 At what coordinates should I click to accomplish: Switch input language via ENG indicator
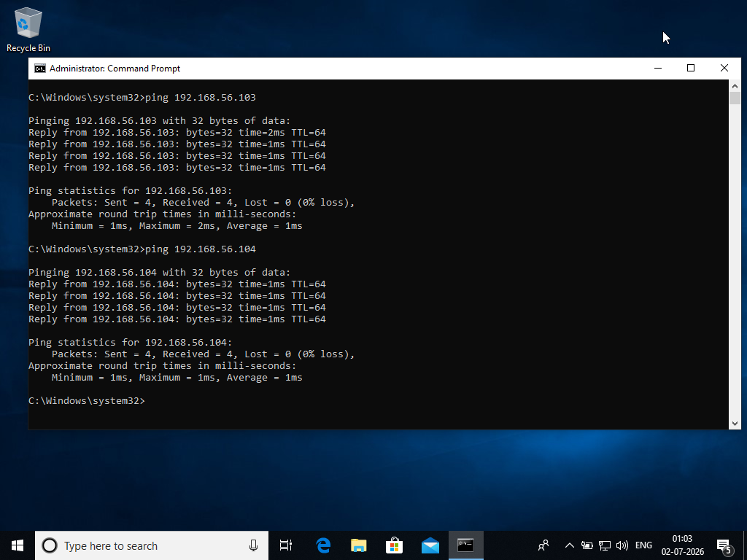click(x=643, y=545)
